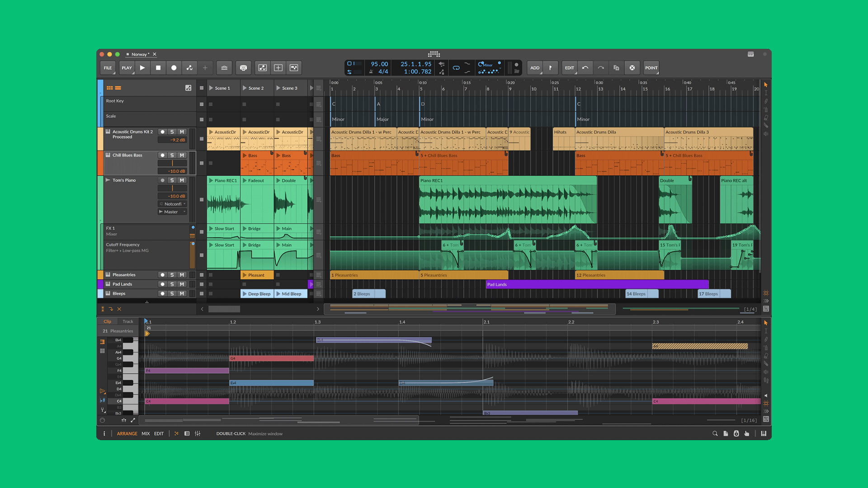Image resolution: width=868 pixels, height=488 pixels.
Task: Launch Scene 2
Action: tap(245, 88)
